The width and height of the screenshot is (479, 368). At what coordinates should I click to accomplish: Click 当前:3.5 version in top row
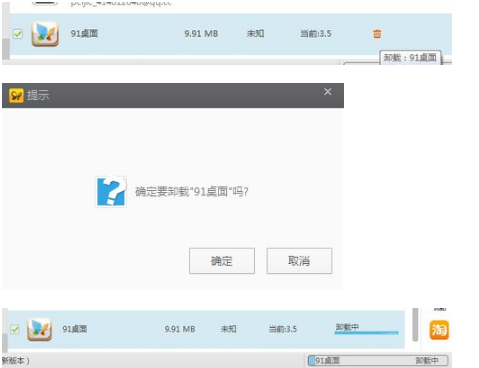316,34
